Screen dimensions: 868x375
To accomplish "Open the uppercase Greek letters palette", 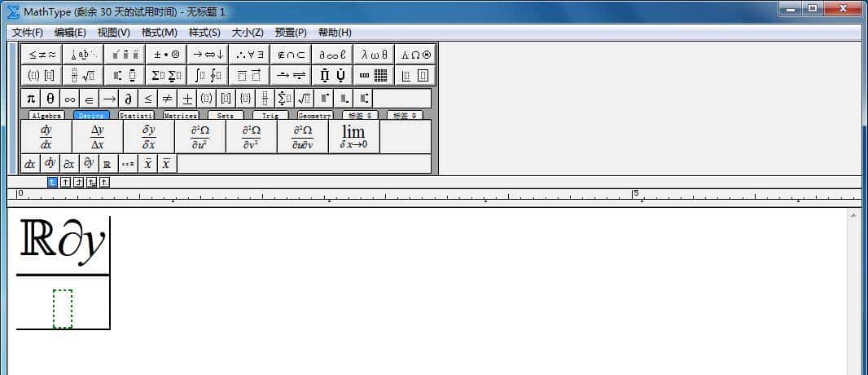I will pos(415,55).
